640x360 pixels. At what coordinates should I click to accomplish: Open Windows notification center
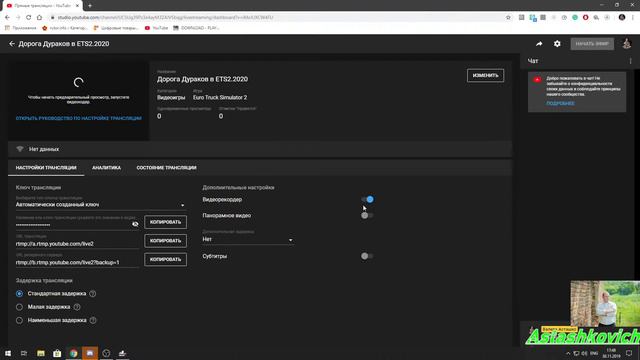tap(629, 353)
